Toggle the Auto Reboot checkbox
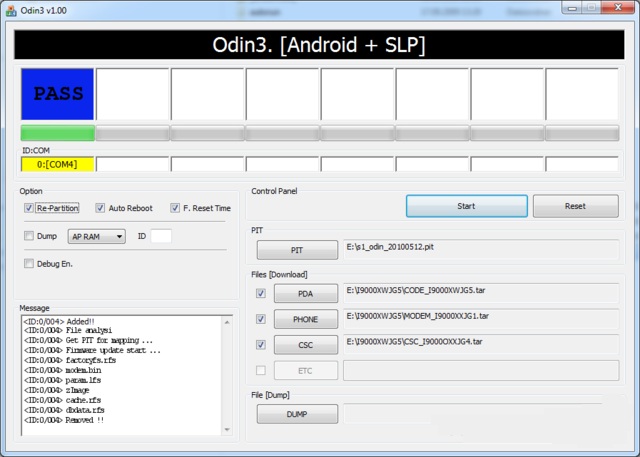This screenshot has width=640, height=457. 100,208
